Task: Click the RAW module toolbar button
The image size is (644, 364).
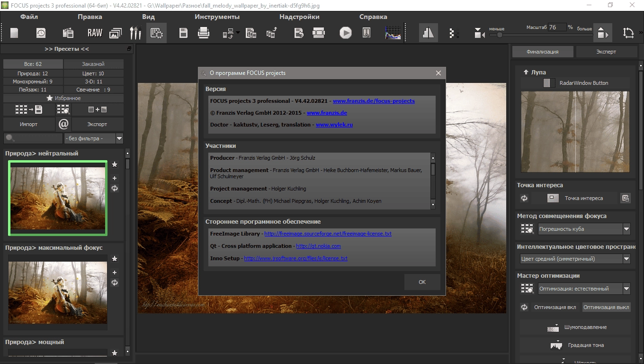Action: [x=95, y=33]
